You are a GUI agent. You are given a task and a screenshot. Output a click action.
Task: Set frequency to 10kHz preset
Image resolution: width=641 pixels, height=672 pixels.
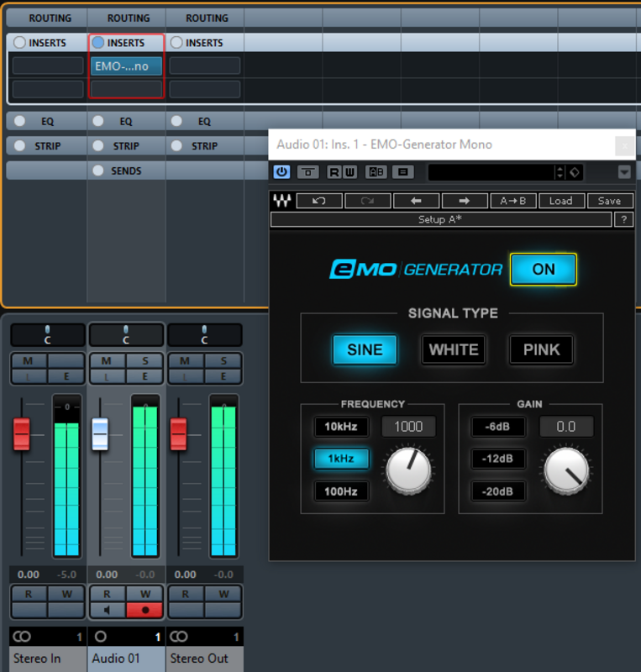pos(341,427)
